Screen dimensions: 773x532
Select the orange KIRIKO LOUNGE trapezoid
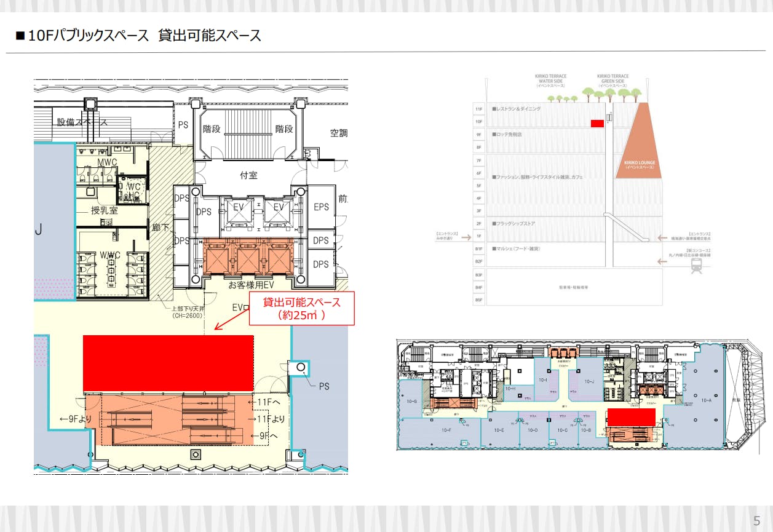[x=640, y=145]
